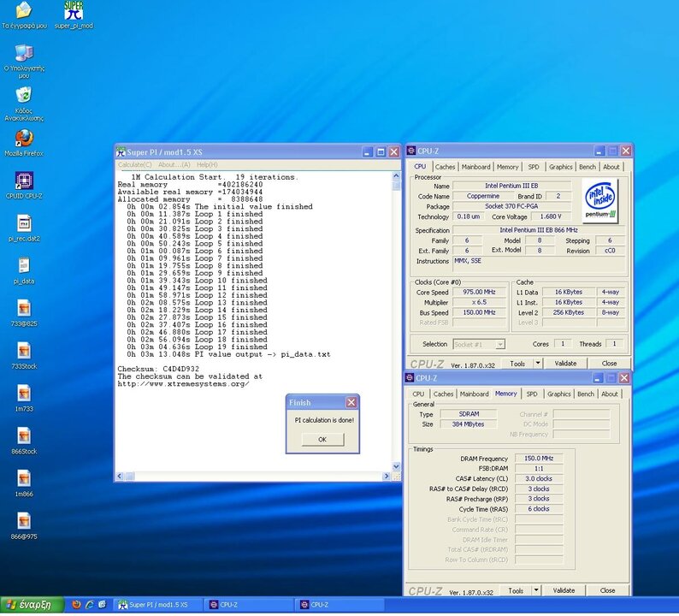
Task: Activate the second CPU-Z taskbar button
Action: click(340, 605)
